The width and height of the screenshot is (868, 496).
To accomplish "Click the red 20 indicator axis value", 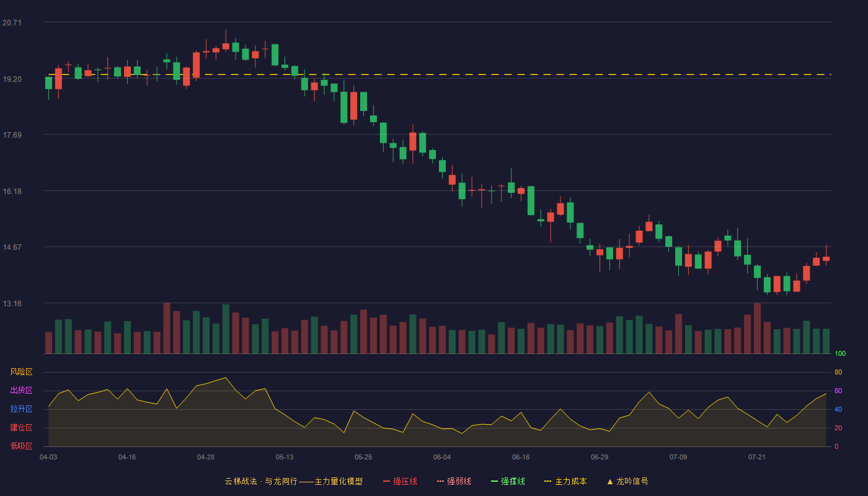I will point(838,428).
